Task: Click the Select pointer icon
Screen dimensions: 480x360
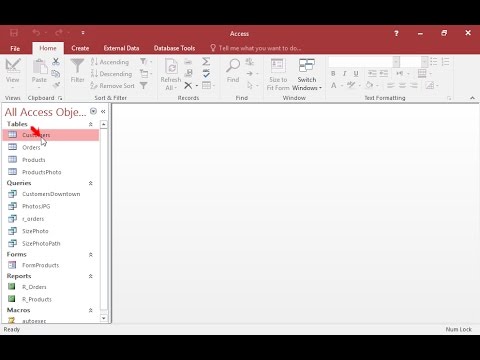Action: 250,86
